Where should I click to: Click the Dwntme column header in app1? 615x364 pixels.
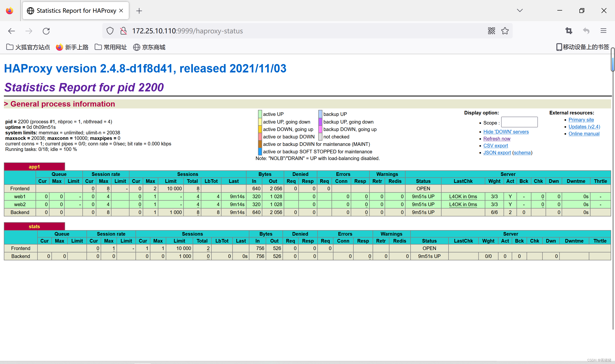576,181
